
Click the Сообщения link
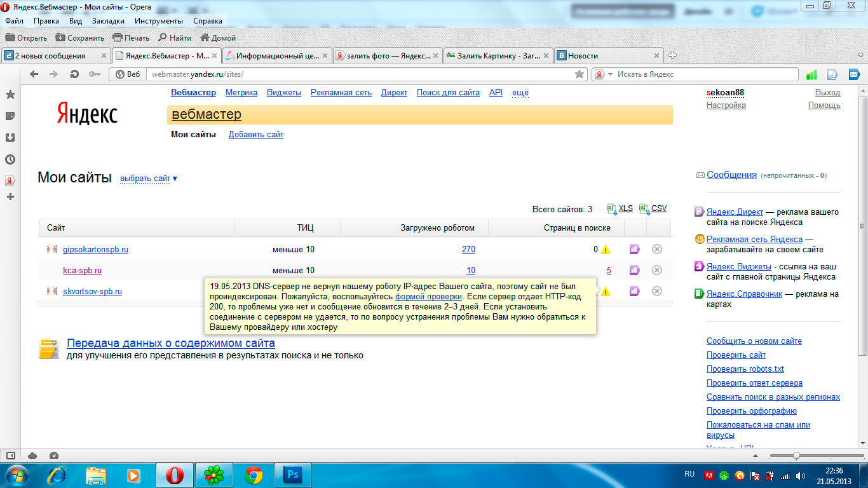click(x=731, y=175)
